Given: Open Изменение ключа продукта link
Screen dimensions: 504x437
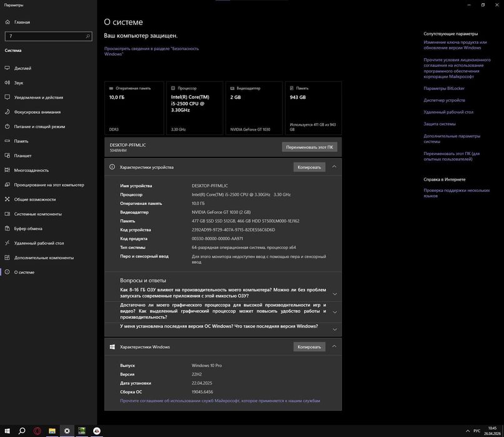Looking at the screenshot, I should [x=455, y=45].
